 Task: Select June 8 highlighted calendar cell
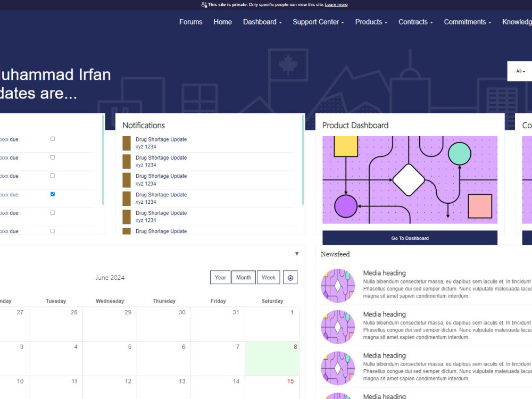272,359
